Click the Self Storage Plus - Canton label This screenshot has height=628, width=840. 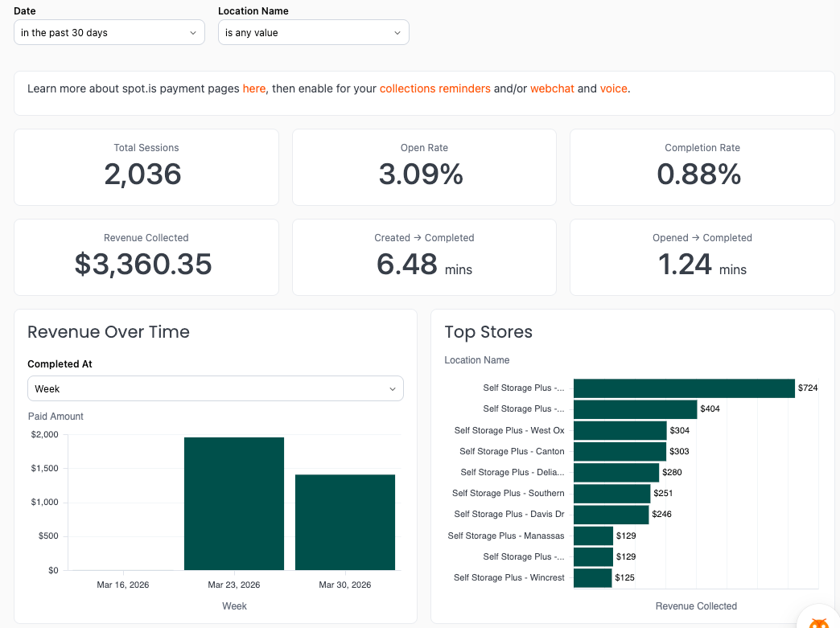coord(512,451)
